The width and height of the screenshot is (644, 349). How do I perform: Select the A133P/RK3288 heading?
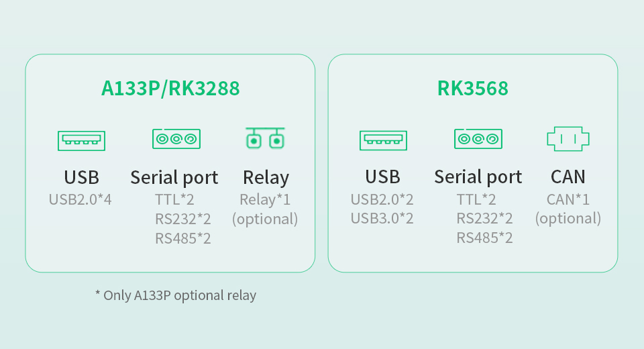[x=170, y=89]
